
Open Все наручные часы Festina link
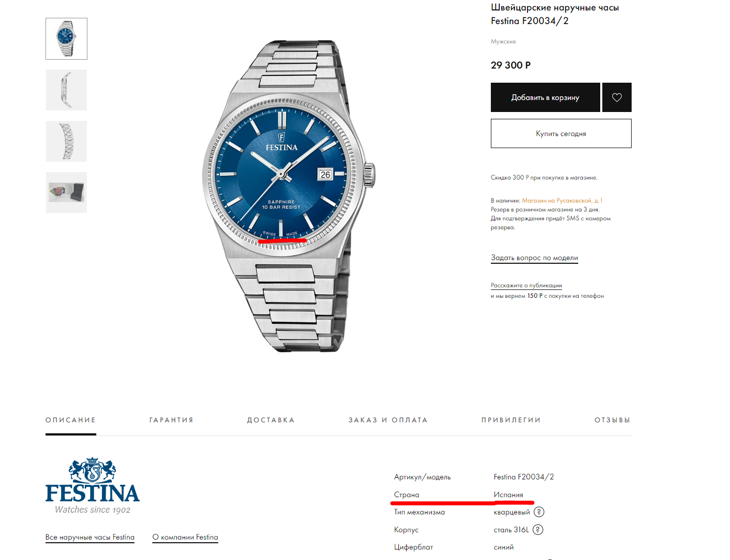click(x=90, y=537)
